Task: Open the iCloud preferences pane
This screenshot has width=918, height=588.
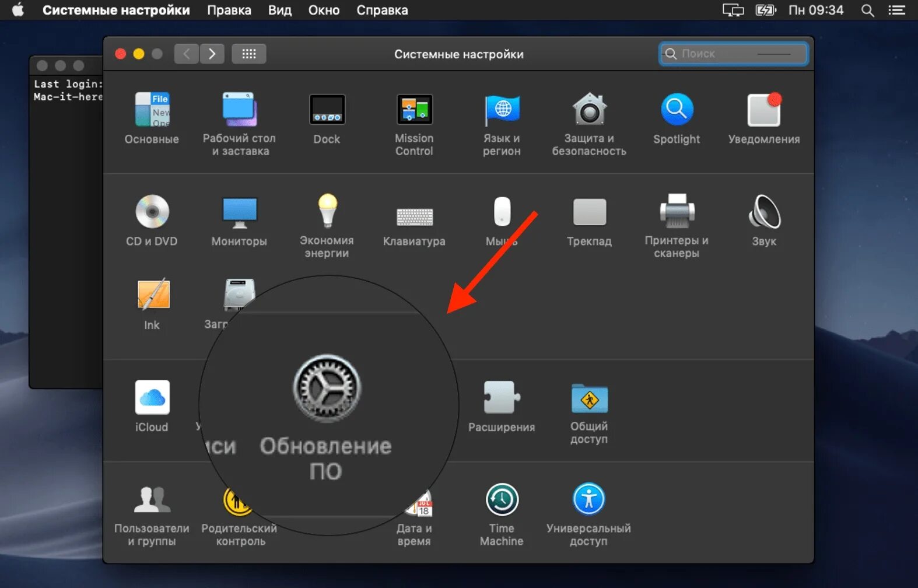Action: click(x=152, y=406)
